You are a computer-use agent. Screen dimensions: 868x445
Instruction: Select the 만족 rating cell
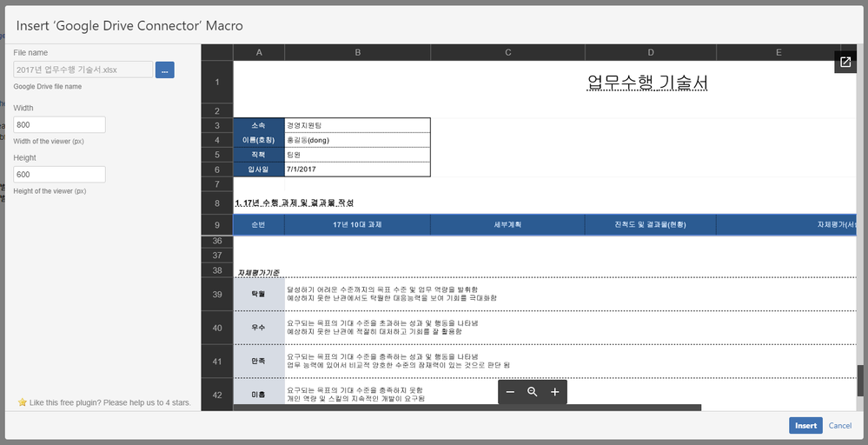[x=259, y=361]
